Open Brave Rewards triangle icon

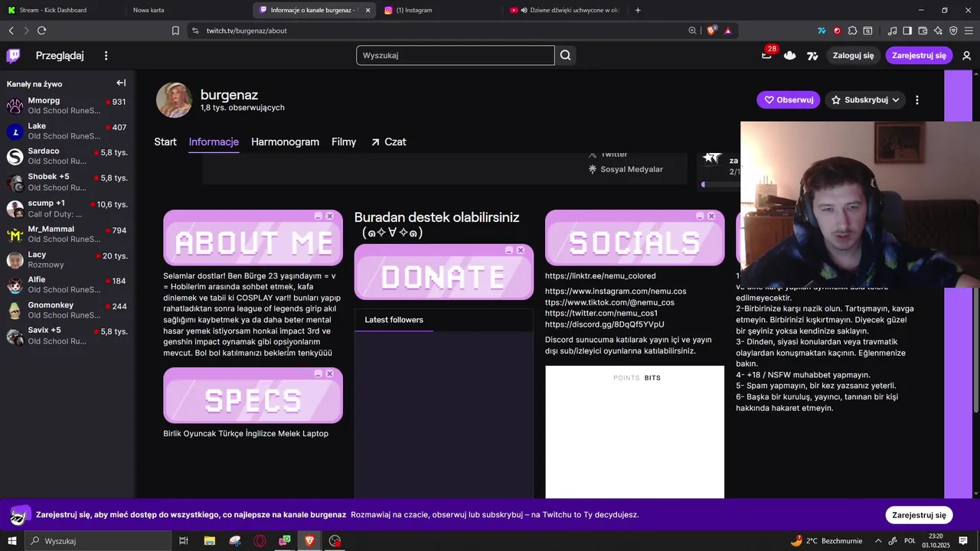(728, 31)
